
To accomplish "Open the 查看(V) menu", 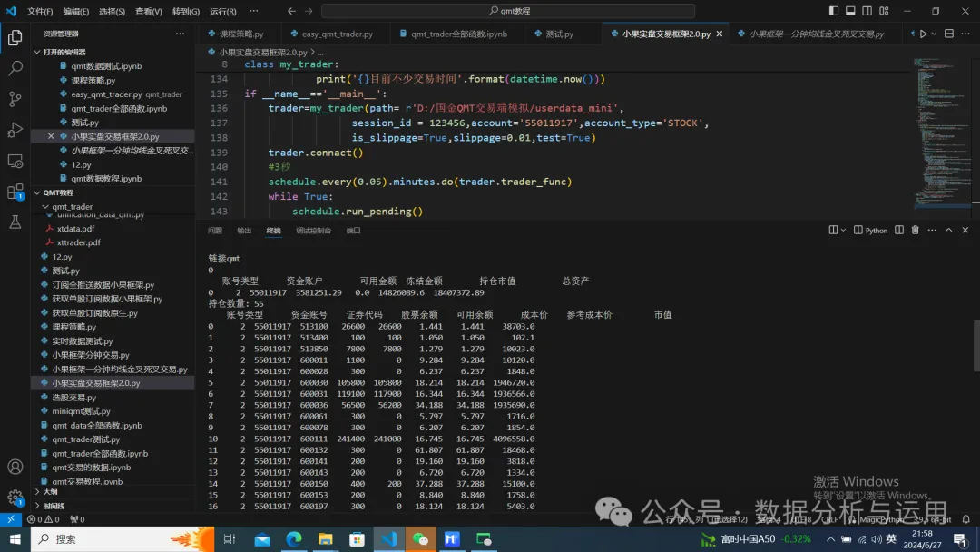I will coord(149,11).
